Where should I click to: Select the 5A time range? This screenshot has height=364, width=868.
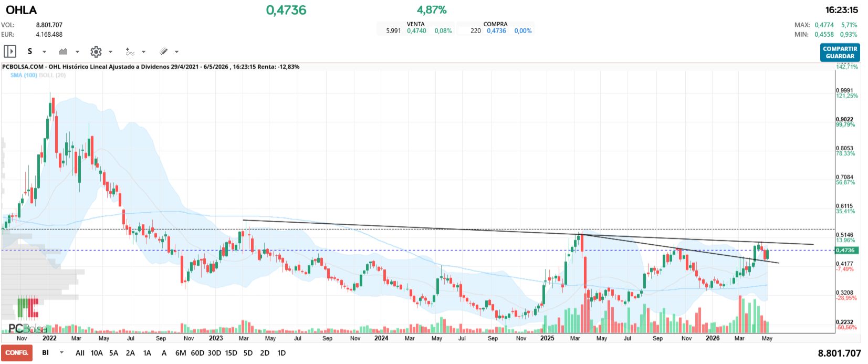coord(113,353)
